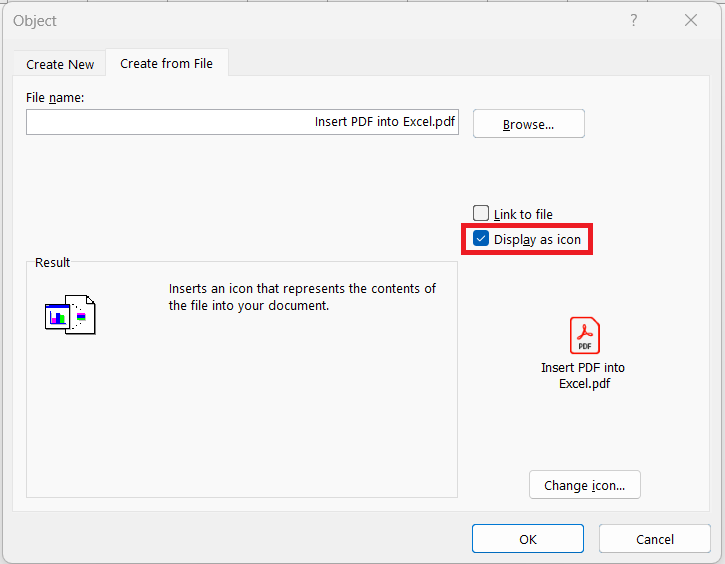725x564 pixels.
Task: Open the Browse file picker
Action: pos(528,124)
